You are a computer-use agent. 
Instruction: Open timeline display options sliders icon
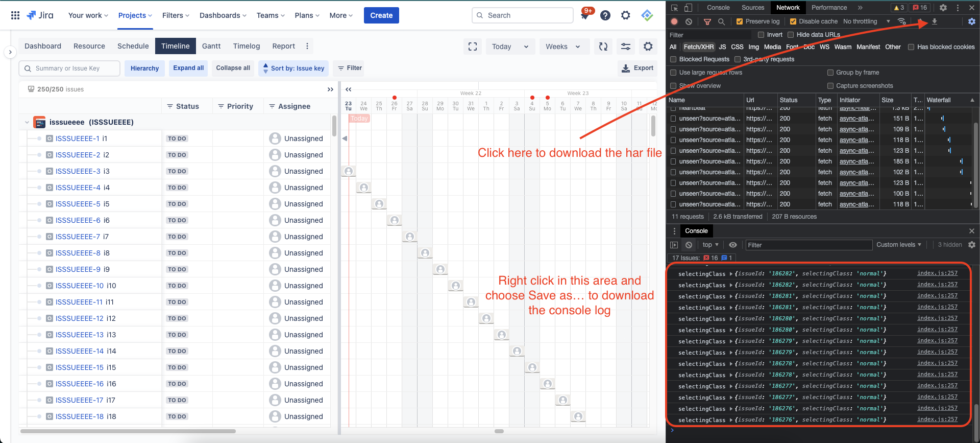pos(625,46)
